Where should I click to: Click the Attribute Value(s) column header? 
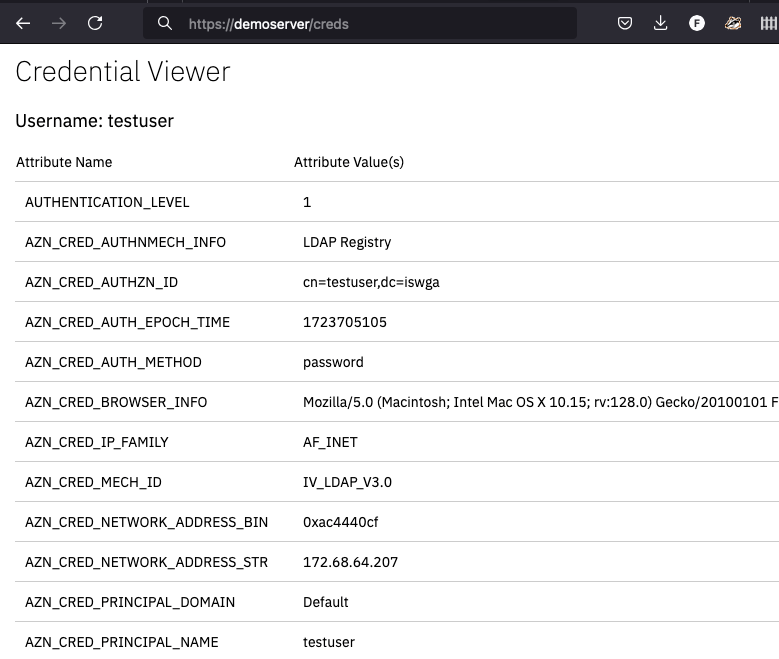pos(349,162)
